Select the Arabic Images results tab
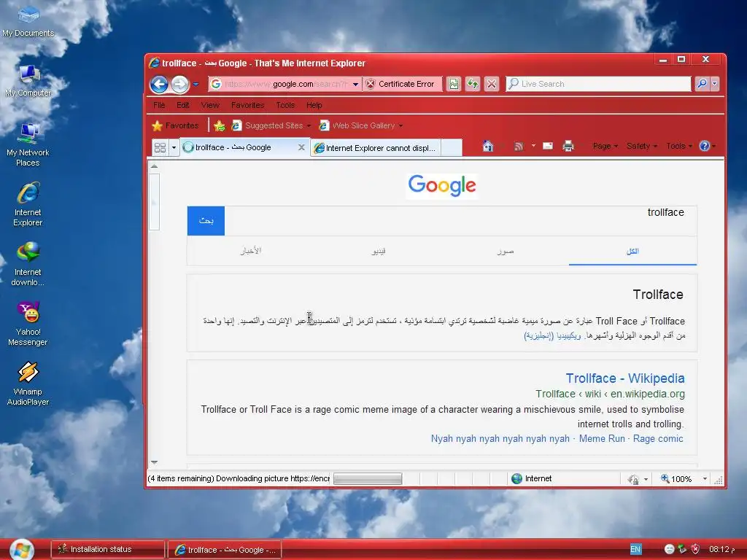Image resolution: width=747 pixels, height=560 pixels. coord(506,251)
